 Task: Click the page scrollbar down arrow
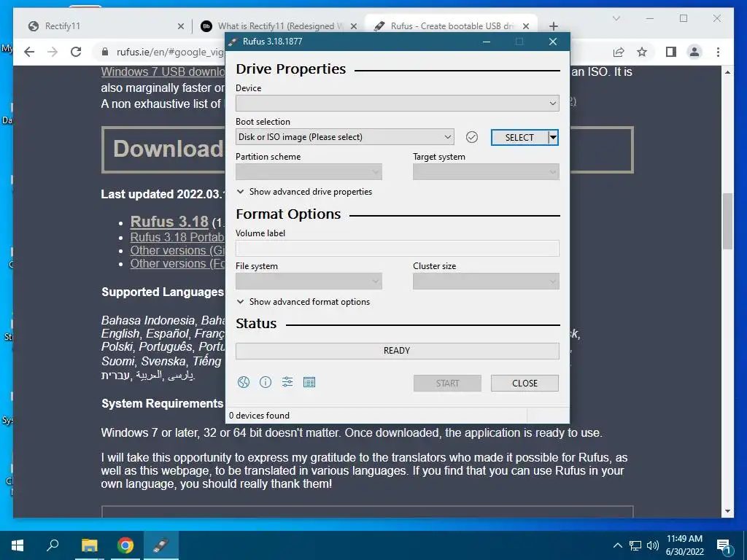point(727,511)
